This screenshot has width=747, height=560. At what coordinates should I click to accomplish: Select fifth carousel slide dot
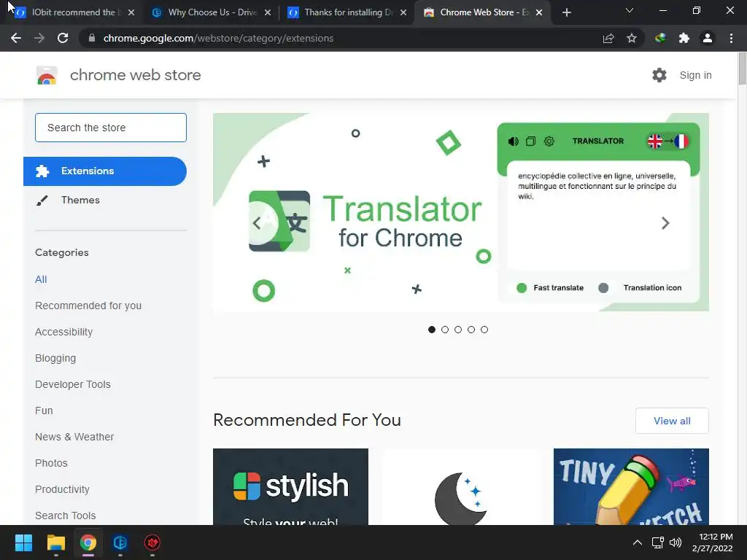point(484,330)
